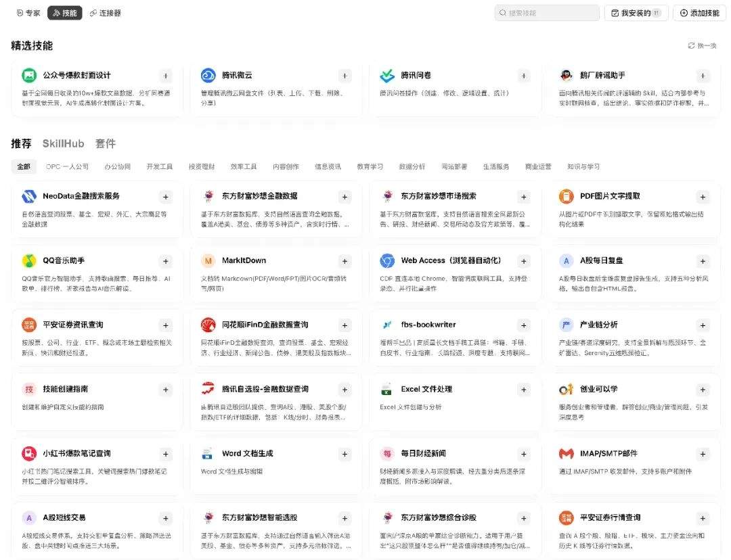The image size is (731, 560).
Task: Filter by 开发工具 category
Action: [x=160, y=166]
